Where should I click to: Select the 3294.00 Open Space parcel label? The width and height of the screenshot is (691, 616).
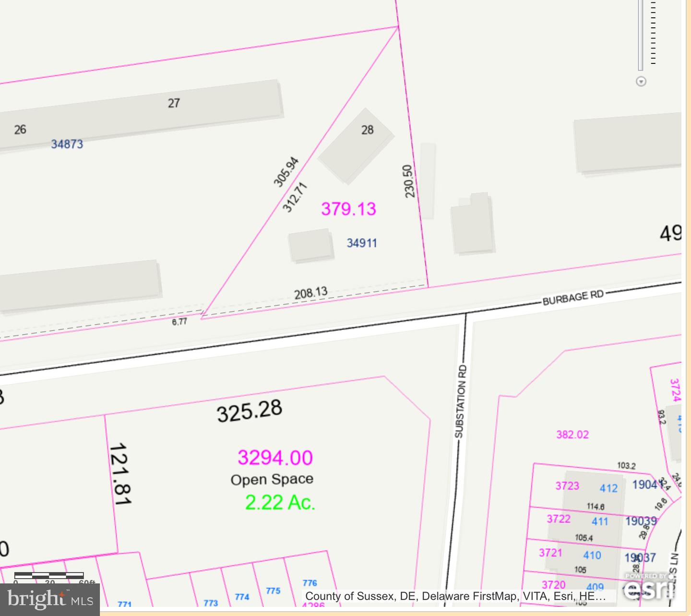pos(275,458)
